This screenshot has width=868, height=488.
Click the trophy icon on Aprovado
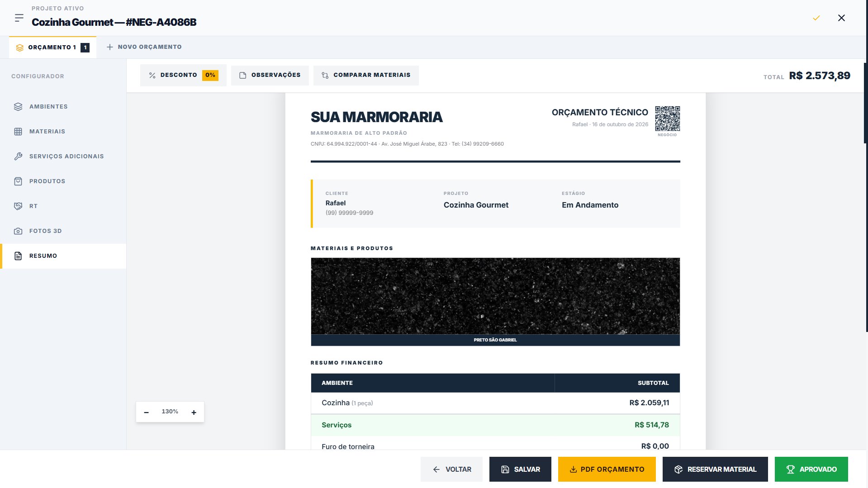(791, 469)
